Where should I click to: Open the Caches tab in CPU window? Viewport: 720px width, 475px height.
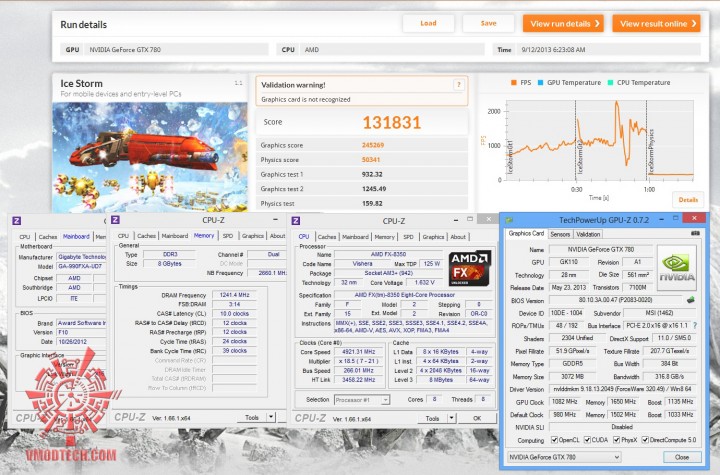click(326, 237)
